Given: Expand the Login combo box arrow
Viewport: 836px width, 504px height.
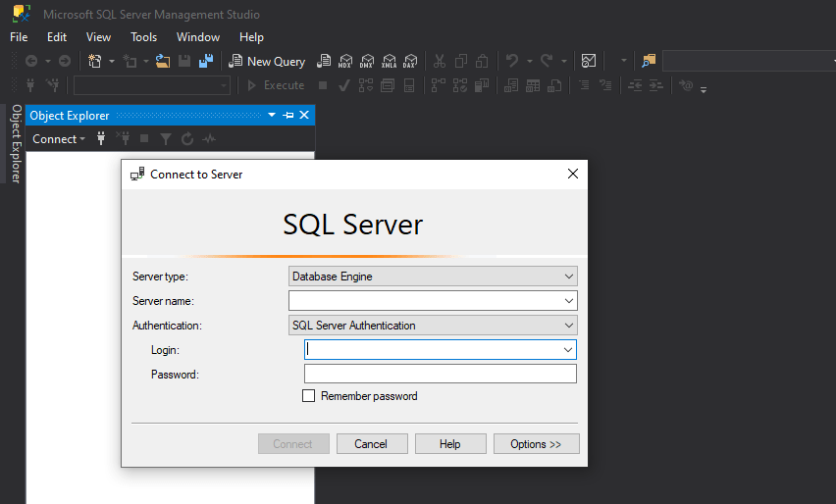Looking at the screenshot, I should point(568,350).
